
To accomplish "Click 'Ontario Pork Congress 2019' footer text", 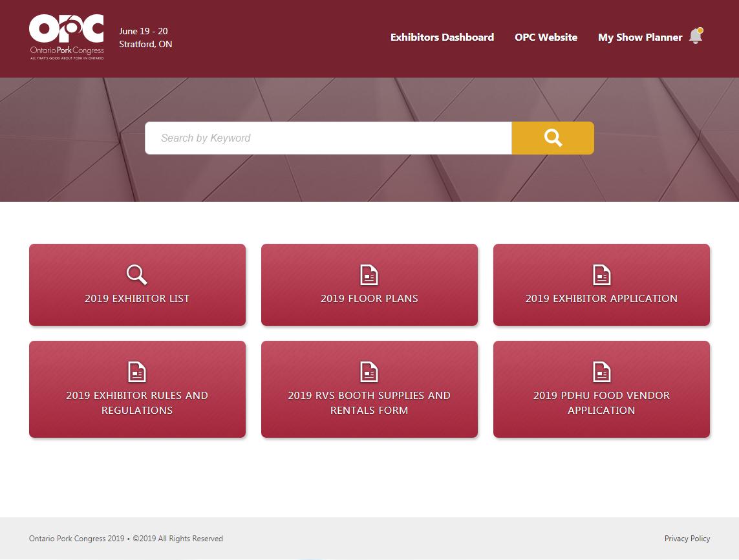I will pos(76,538).
